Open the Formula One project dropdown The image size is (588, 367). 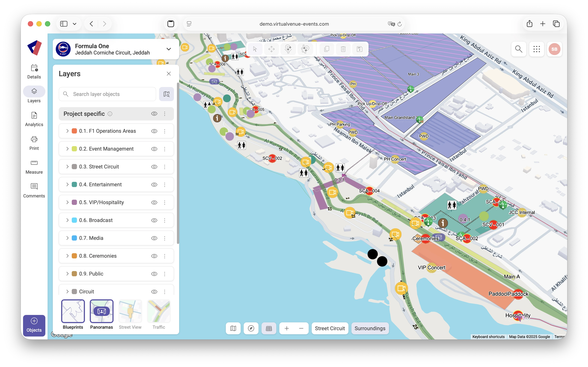point(169,49)
